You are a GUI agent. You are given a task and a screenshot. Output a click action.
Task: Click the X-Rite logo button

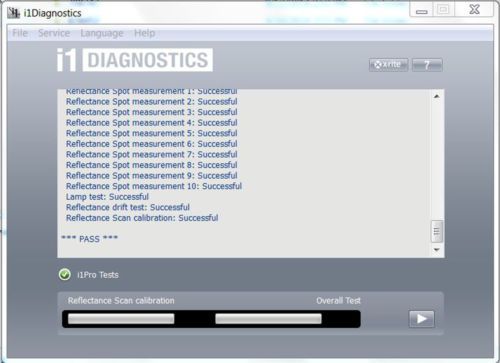pyautogui.click(x=389, y=65)
